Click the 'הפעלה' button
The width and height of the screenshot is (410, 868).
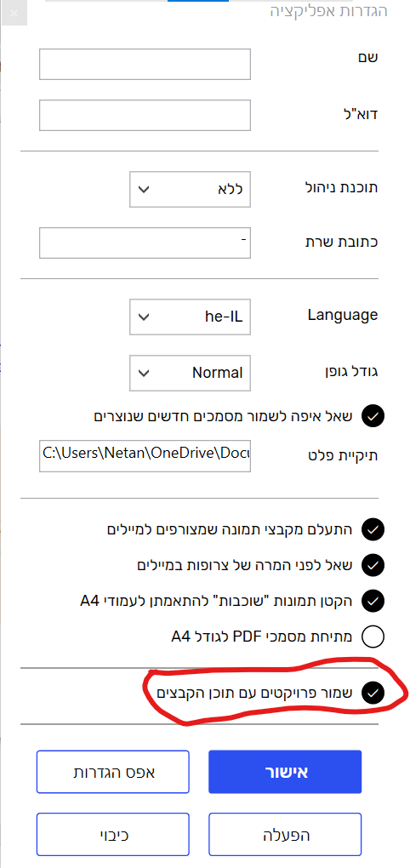click(285, 835)
